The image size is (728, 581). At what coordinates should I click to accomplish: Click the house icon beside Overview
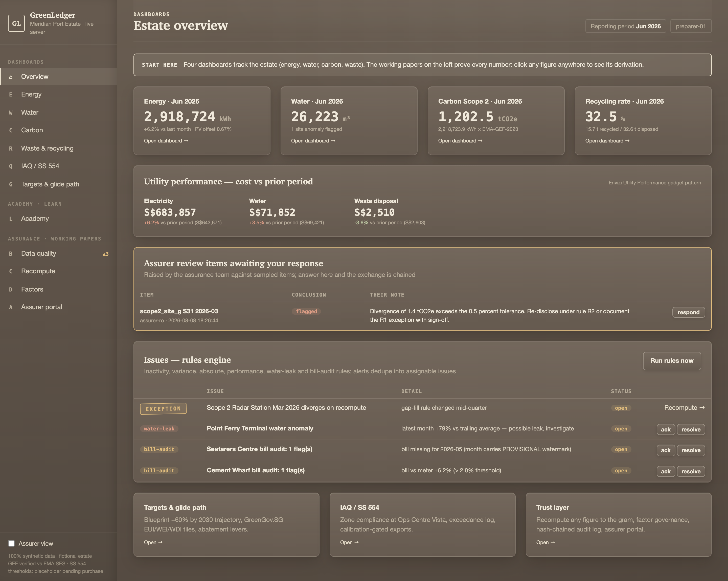click(11, 77)
